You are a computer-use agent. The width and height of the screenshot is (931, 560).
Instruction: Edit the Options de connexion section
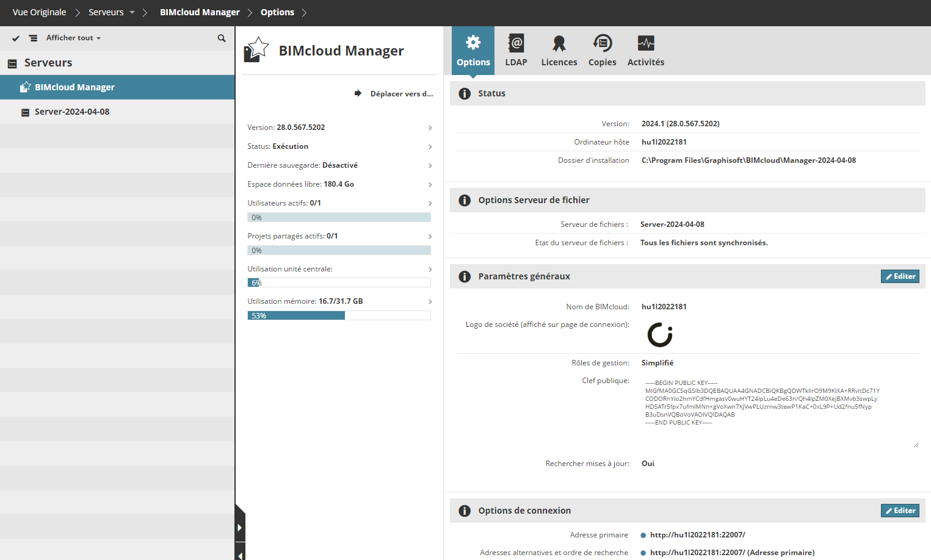(900, 511)
